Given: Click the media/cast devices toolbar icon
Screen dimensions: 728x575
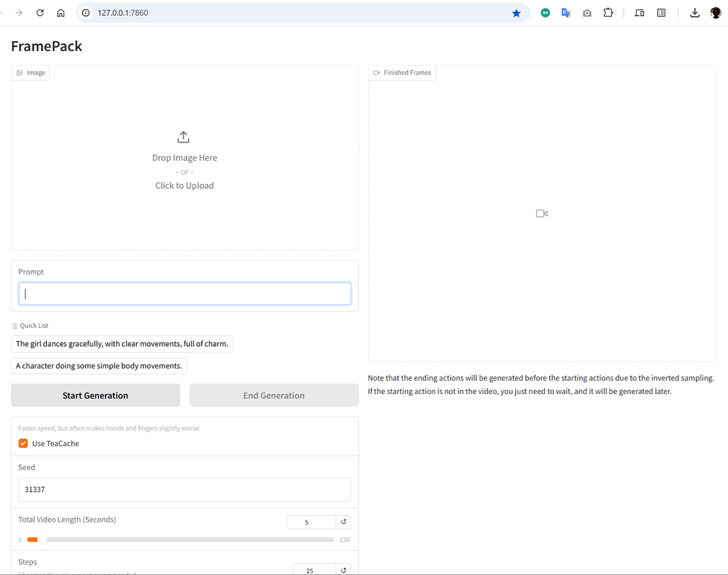Looking at the screenshot, I should click(x=639, y=13).
